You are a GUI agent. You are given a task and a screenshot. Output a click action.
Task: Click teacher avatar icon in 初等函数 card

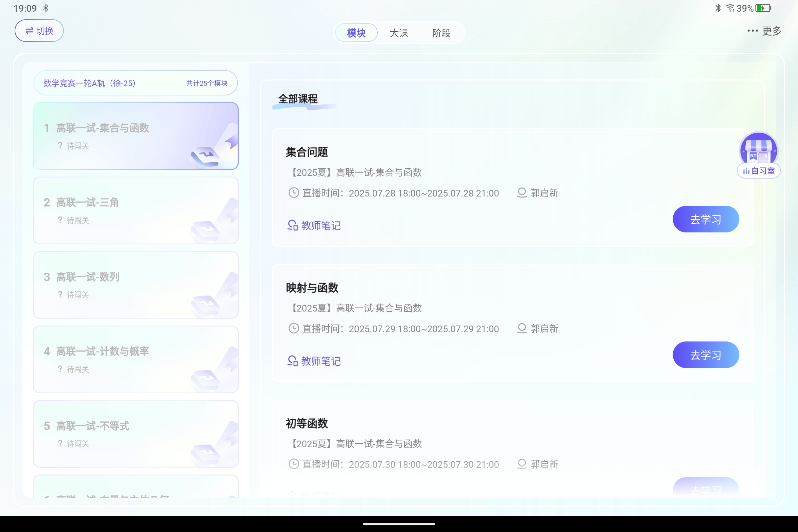point(522,464)
